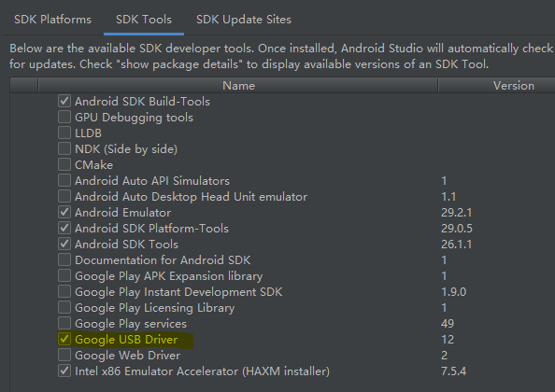Click version 1.9.0 of Instant Development SDK

tap(453, 292)
